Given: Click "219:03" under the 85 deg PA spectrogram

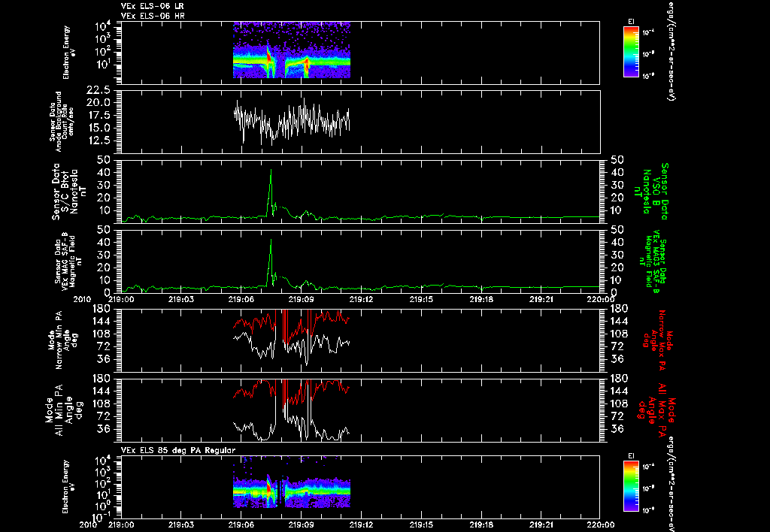Looking at the screenshot, I should (181, 524).
